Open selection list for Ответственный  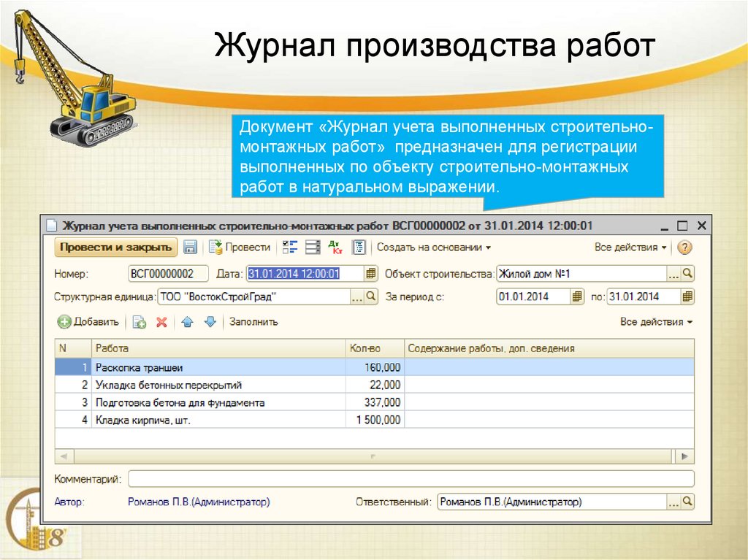coord(673,502)
